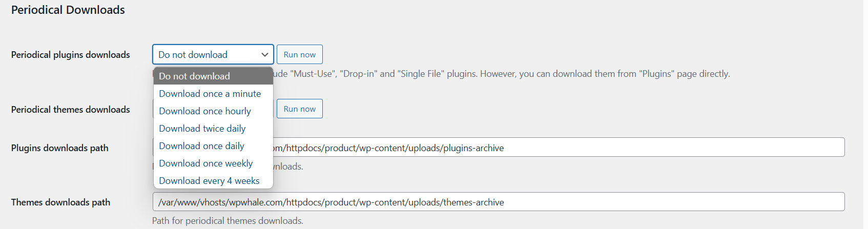Viewport: 868px width, 229px height.
Task: Choose 'Download once a minute' option
Action: (213, 94)
